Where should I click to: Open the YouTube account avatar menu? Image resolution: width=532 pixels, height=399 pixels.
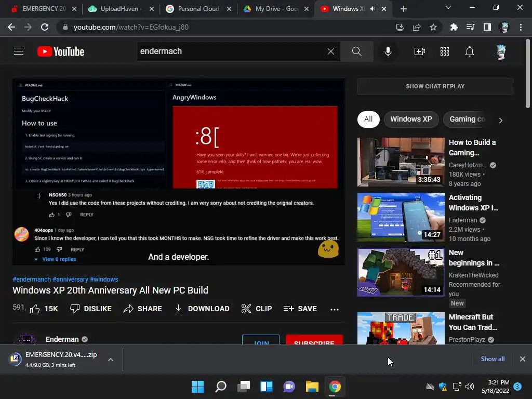coord(501,52)
